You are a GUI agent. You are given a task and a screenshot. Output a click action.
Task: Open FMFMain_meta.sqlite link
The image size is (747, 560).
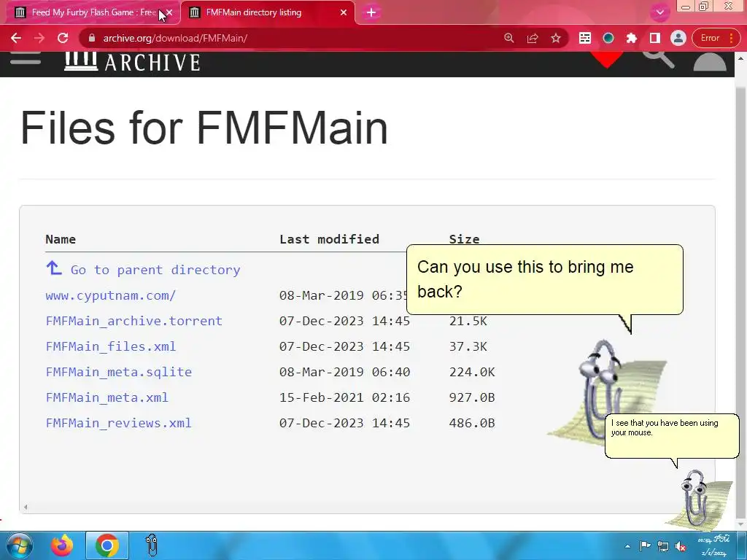click(119, 372)
